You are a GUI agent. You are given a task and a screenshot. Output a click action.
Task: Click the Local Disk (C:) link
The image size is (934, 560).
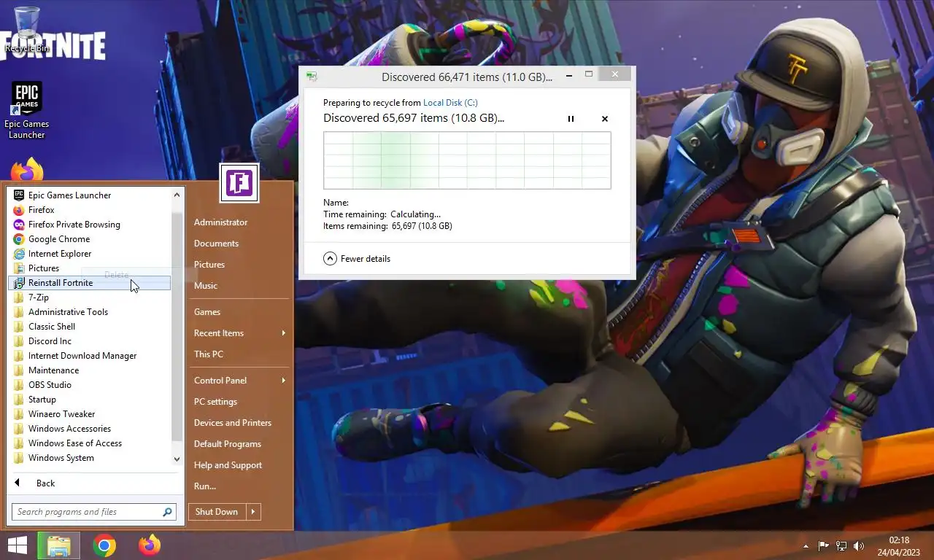click(x=450, y=103)
